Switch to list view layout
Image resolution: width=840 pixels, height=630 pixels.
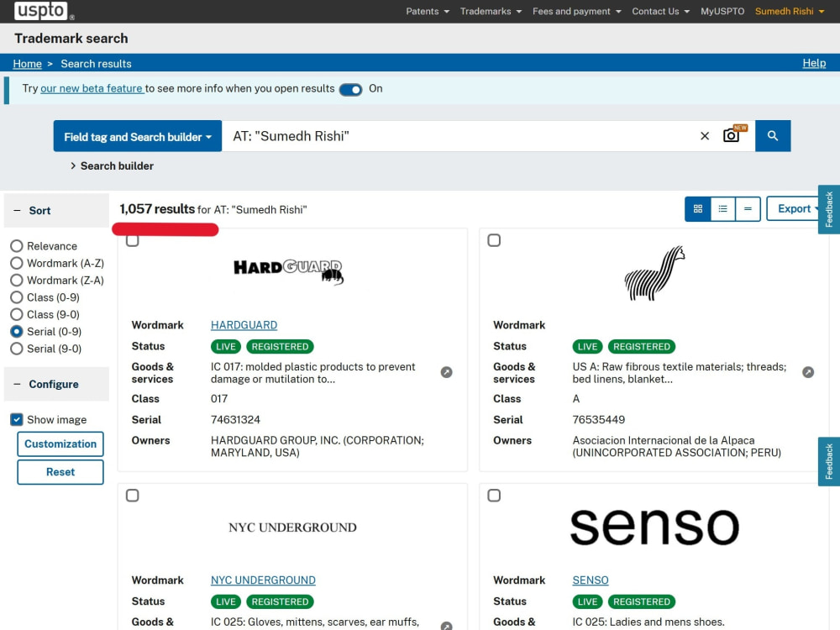(x=722, y=209)
